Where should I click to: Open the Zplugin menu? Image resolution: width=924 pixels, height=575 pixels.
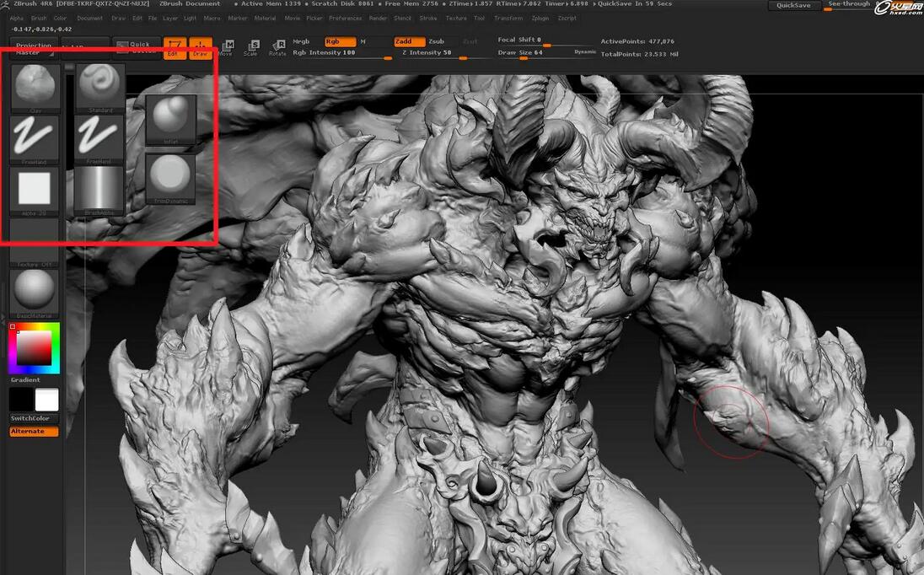pyautogui.click(x=540, y=19)
